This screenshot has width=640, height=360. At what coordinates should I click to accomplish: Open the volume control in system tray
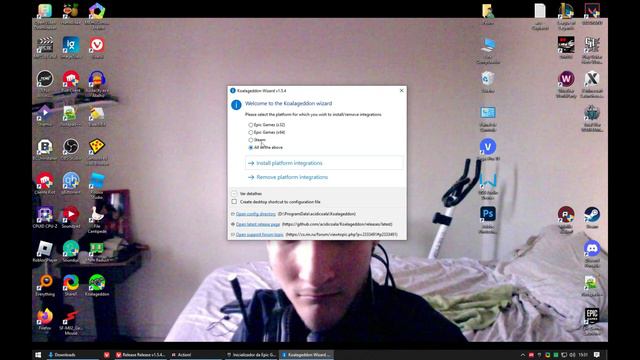click(572, 355)
